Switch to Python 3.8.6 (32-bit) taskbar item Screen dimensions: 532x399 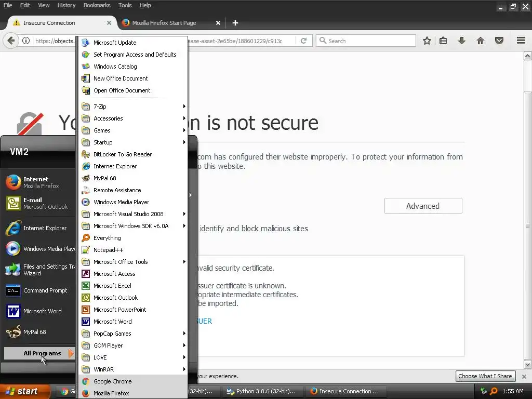(262, 391)
